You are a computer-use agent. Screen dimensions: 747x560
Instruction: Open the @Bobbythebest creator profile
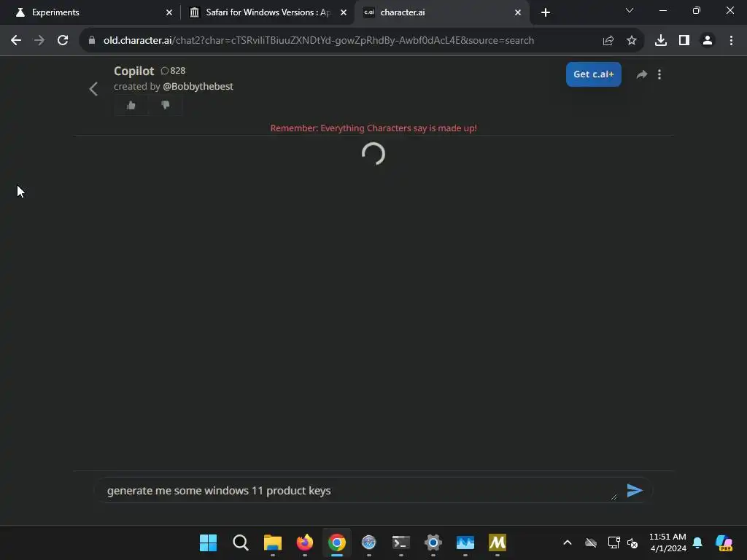tap(198, 86)
